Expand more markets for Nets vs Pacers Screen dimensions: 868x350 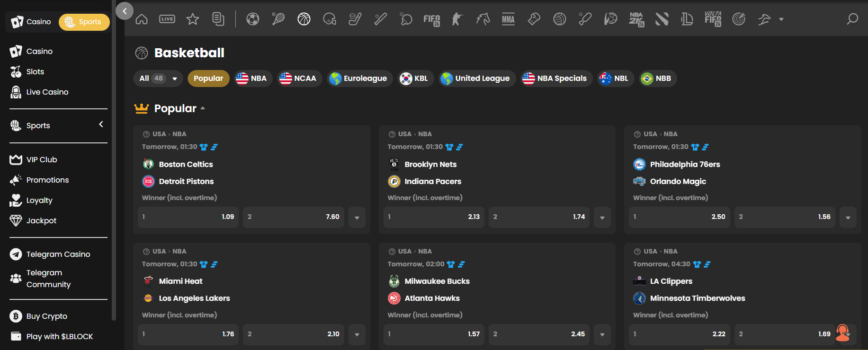[602, 218]
